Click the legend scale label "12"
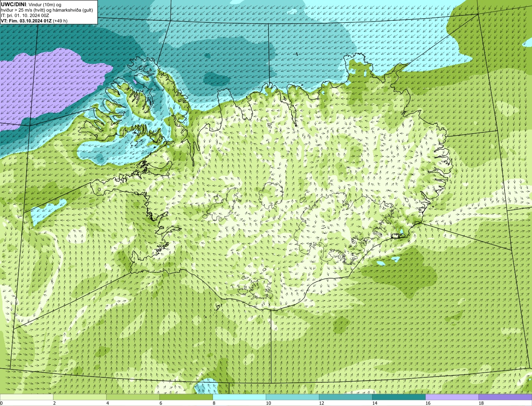The height and width of the screenshot is (406, 532). tap(322, 403)
